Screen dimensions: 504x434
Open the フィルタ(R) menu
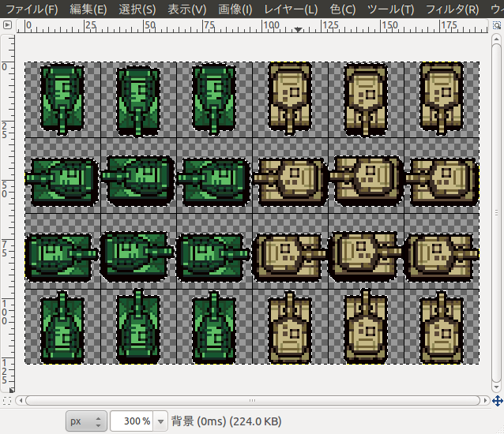[x=451, y=9]
